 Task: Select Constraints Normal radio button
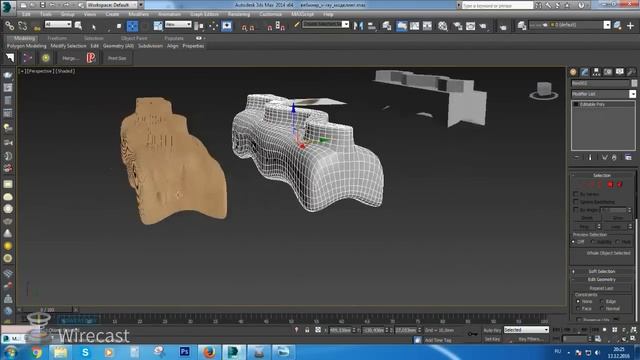click(602, 309)
